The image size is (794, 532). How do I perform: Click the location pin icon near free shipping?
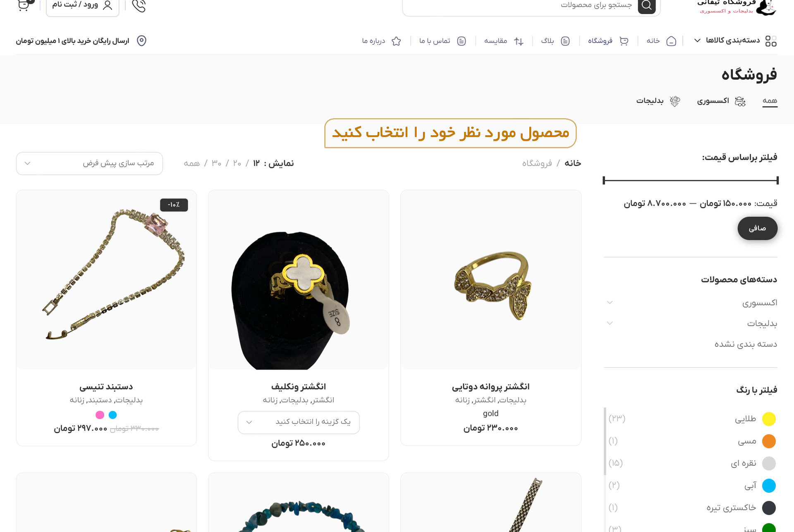tap(141, 41)
